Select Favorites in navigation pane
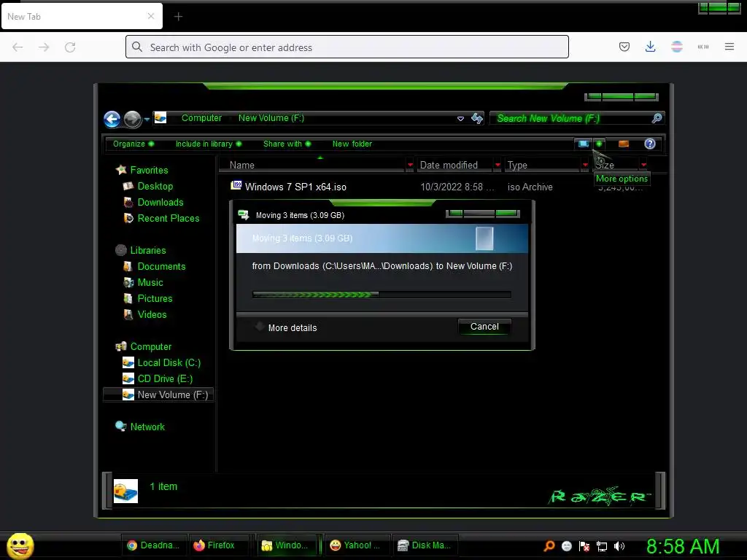Viewport: 747px width, 560px height. click(x=149, y=170)
